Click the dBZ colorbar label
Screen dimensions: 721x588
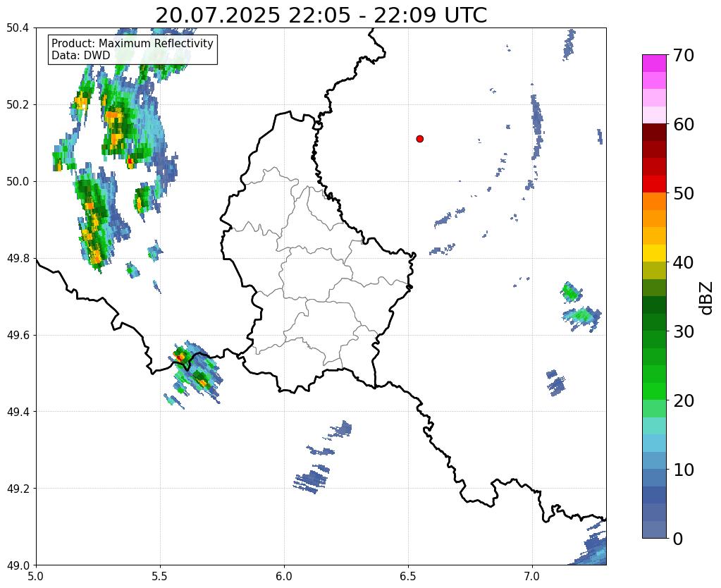[x=707, y=298]
